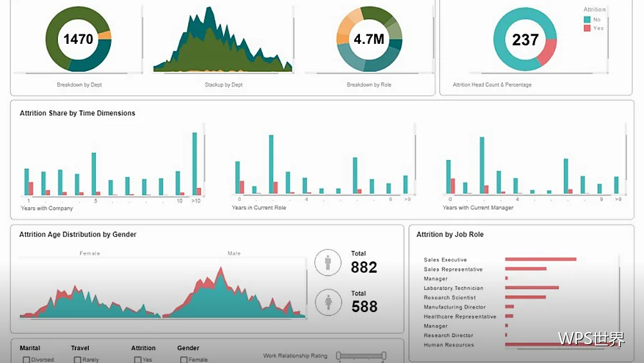The image size is (644, 363).
Task: Tick the Divorced checkbox under Marital
Action: 26,360
